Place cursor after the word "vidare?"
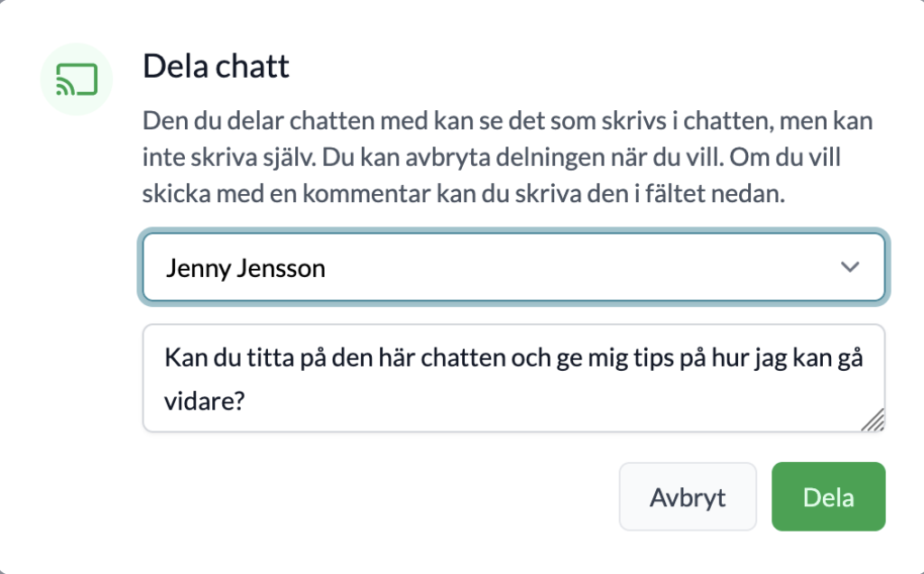 [251, 402]
